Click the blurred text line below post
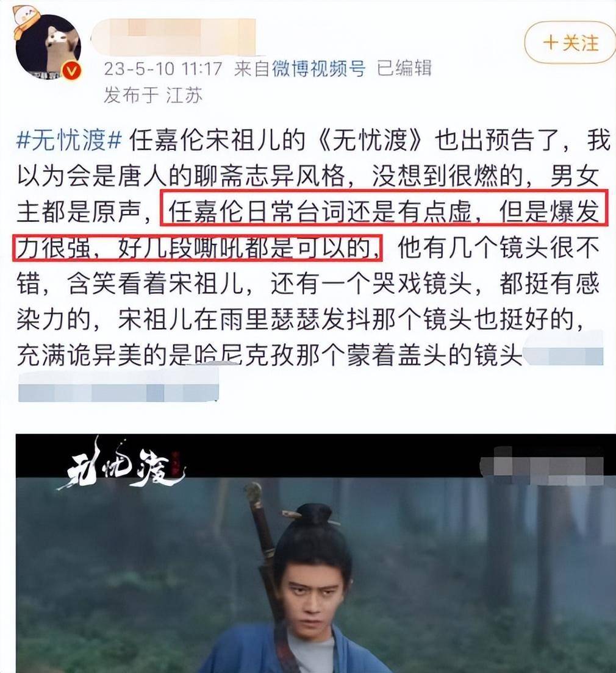This screenshot has height=673, width=616. pyautogui.click(x=118, y=387)
